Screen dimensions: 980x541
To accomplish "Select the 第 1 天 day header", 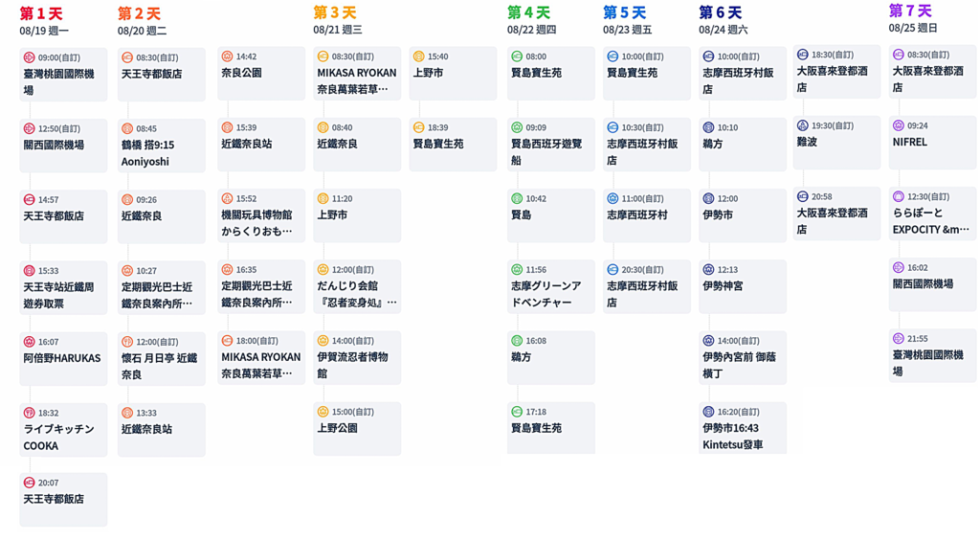I will 41,13.
